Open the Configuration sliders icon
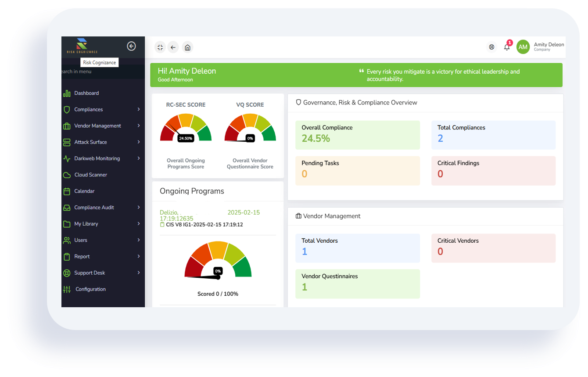588x377 pixels. click(x=66, y=289)
